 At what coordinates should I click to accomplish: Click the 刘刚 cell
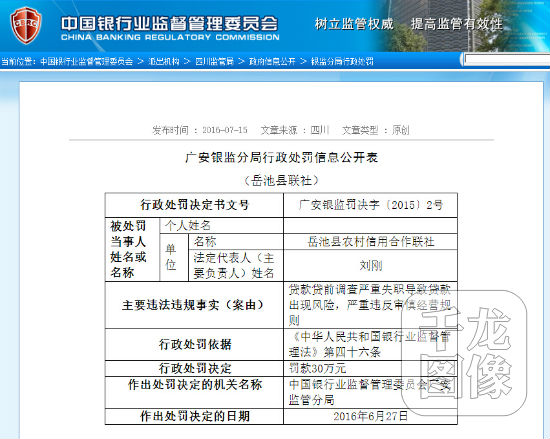point(370,265)
